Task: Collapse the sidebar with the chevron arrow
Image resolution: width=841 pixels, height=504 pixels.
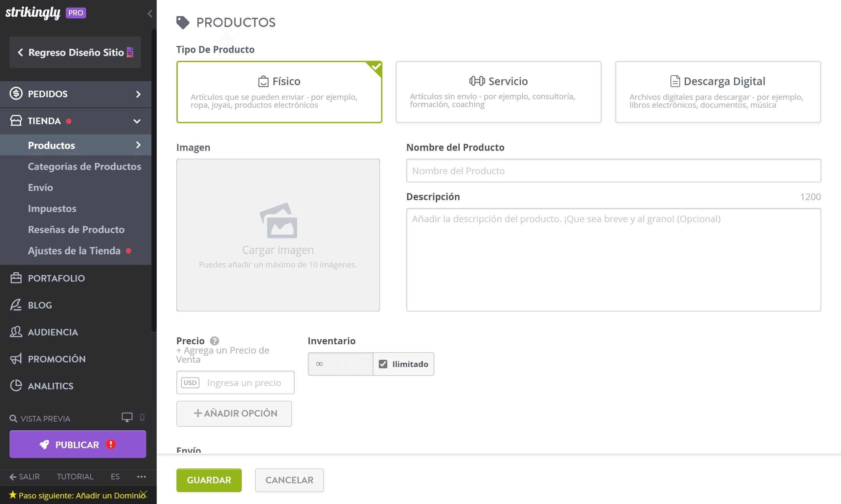Action: (x=150, y=13)
